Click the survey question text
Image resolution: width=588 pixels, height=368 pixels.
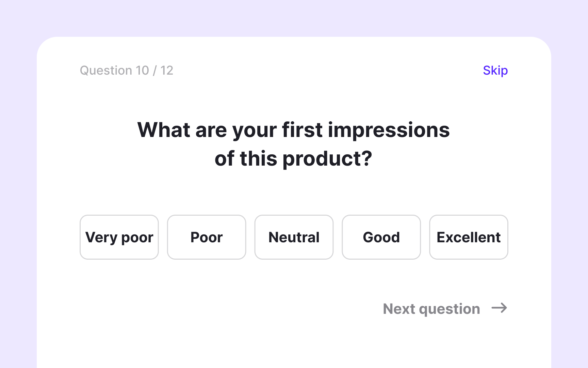[x=293, y=143]
